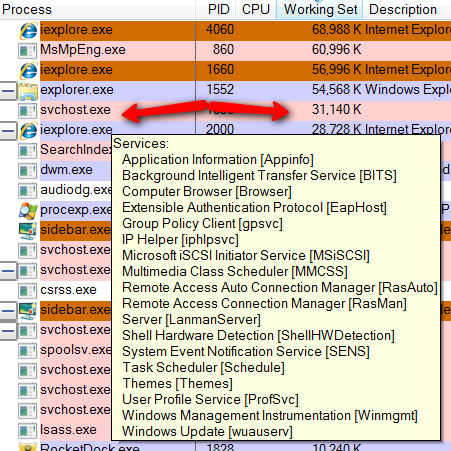
Task: Click PID cell 860
Action: tap(223, 50)
